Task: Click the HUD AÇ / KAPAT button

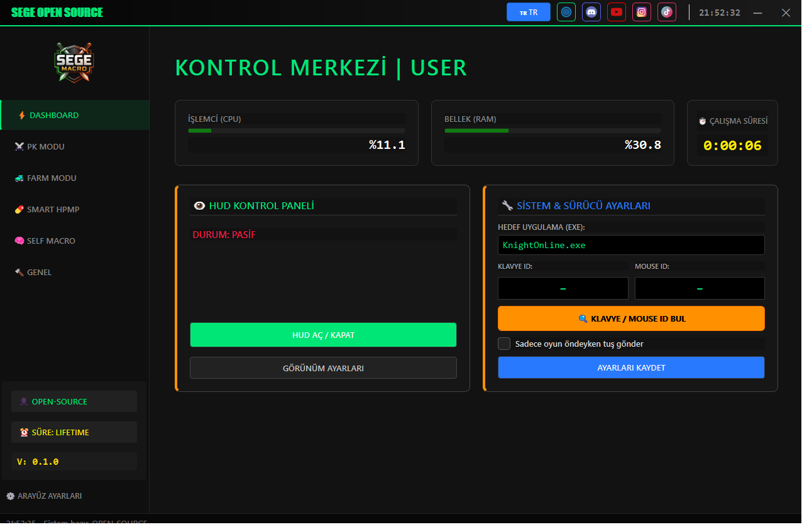Action: [x=323, y=335]
